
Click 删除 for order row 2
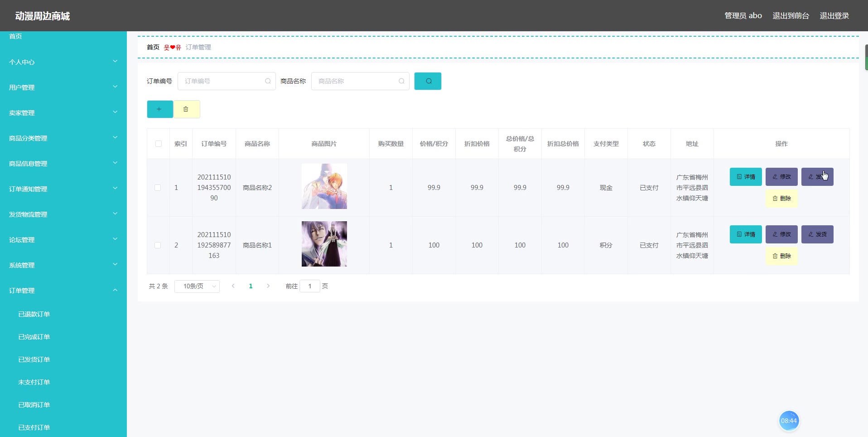pos(781,256)
